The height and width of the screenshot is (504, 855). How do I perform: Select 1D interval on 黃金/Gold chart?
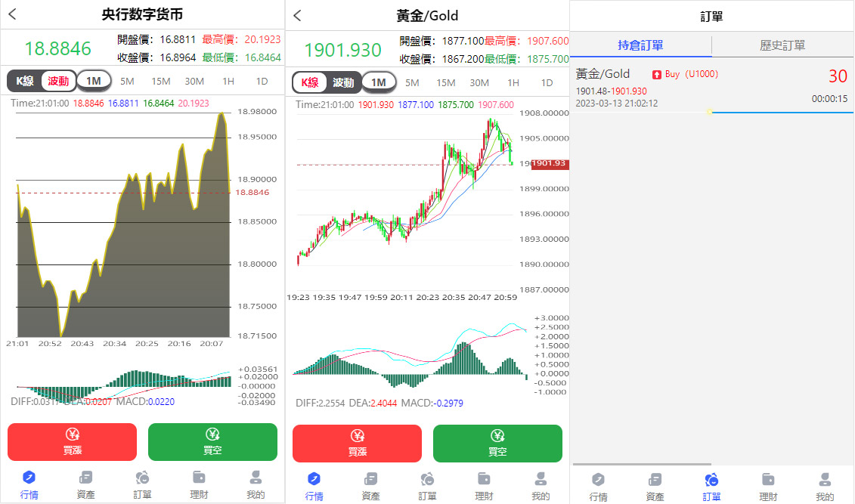tap(547, 83)
